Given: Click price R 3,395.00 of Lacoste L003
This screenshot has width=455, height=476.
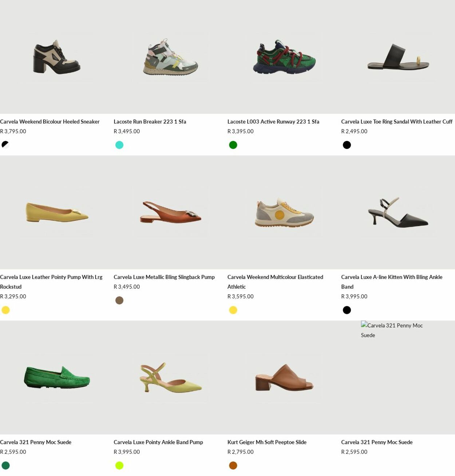Looking at the screenshot, I should [x=241, y=131].
